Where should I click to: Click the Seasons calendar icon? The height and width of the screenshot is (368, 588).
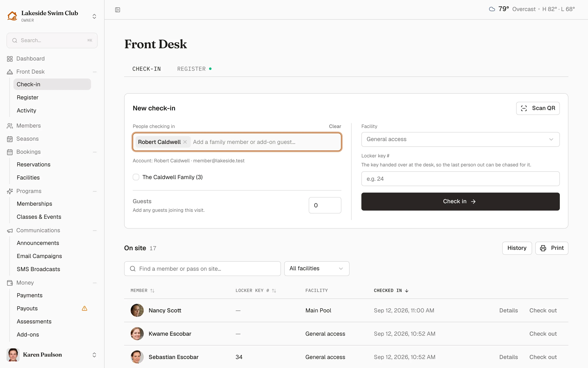click(x=10, y=139)
